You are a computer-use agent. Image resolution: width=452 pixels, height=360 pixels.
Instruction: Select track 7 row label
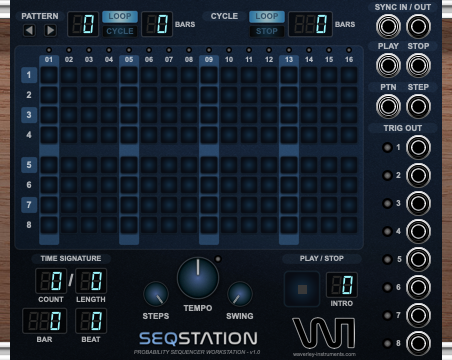(x=29, y=205)
